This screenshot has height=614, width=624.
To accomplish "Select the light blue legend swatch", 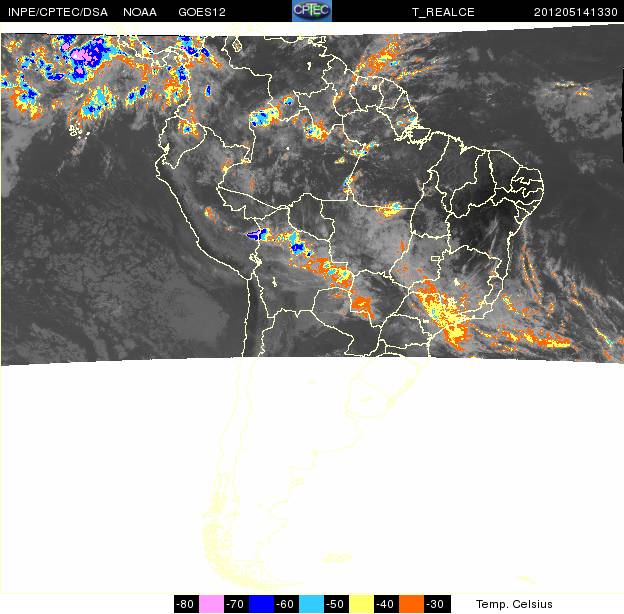I will (311, 604).
